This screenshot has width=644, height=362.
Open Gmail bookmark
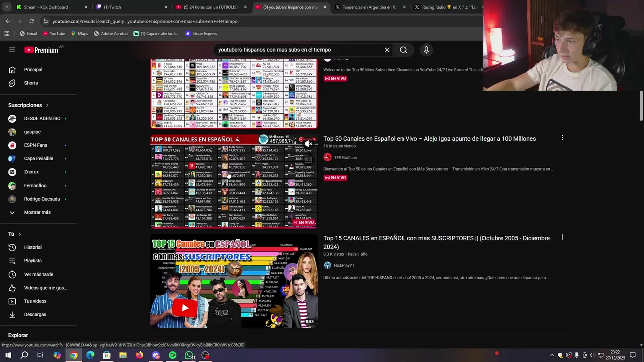tap(28, 34)
